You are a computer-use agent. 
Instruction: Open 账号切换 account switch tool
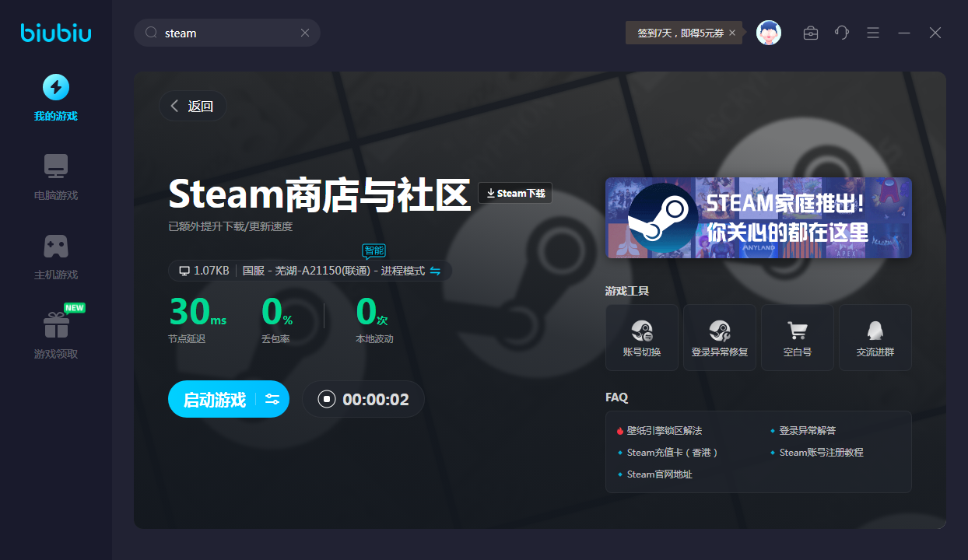pyautogui.click(x=642, y=338)
